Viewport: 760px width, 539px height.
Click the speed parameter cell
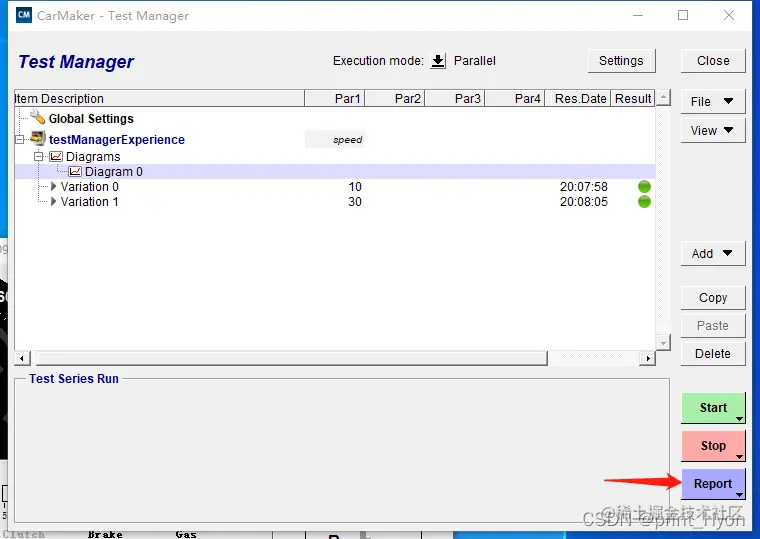[x=335, y=140]
